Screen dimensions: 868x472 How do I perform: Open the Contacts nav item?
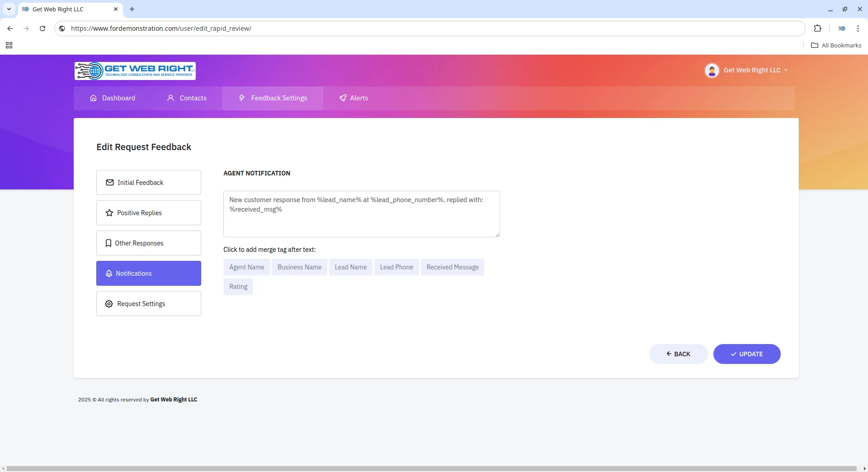point(187,98)
